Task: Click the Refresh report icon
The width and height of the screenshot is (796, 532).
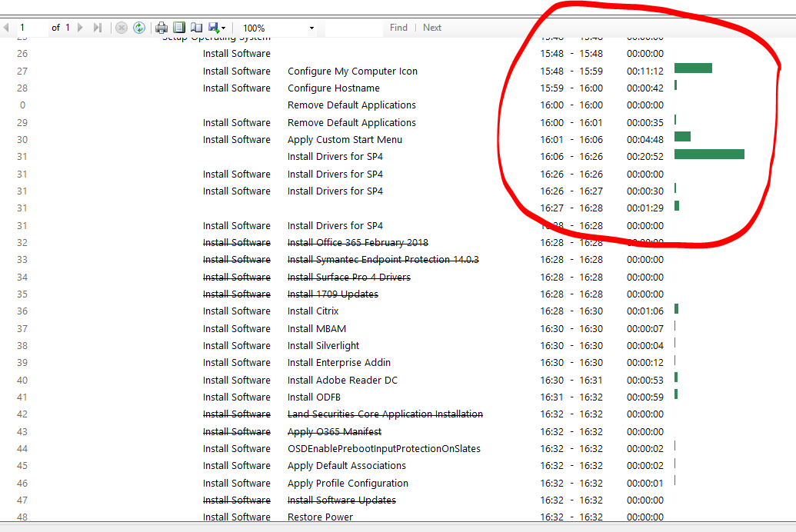Action: [139, 28]
